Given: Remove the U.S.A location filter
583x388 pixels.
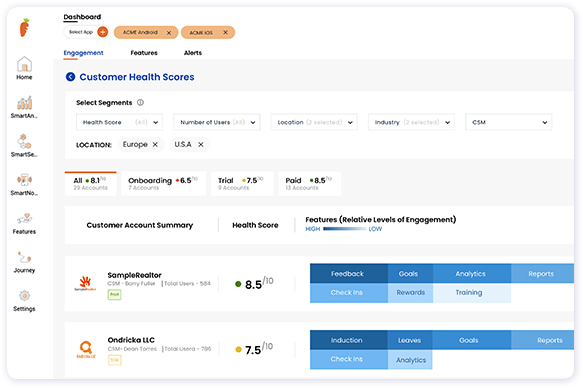Looking at the screenshot, I should tap(201, 145).
